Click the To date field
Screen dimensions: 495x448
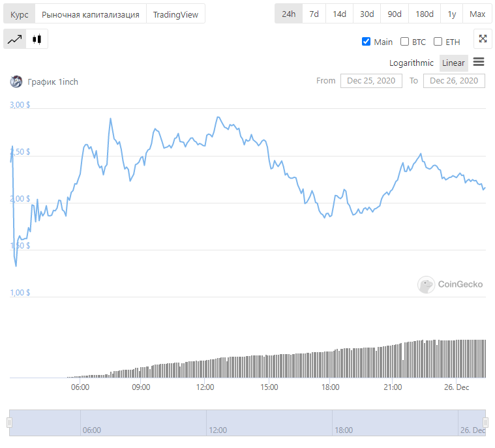point(454,81)
